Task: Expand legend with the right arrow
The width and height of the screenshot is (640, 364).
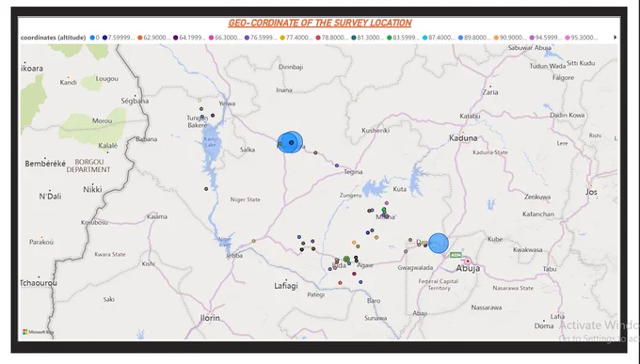Action: pos(615,38)
